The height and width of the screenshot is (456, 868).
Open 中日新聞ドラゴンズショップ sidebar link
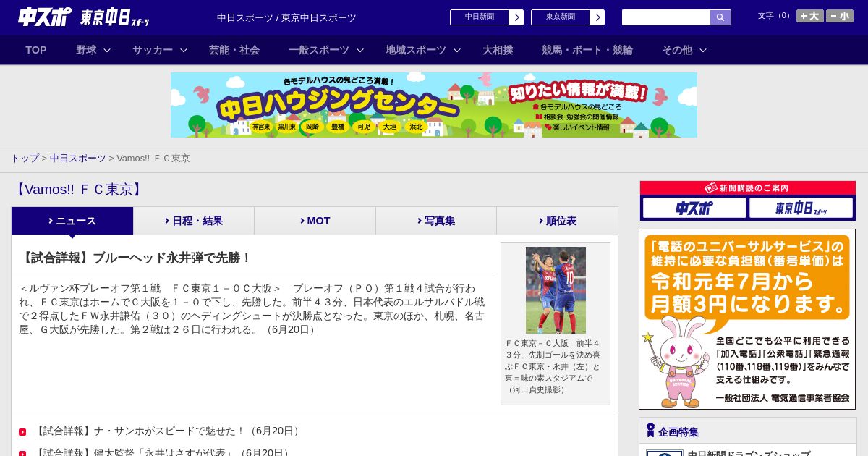(749, 453)
